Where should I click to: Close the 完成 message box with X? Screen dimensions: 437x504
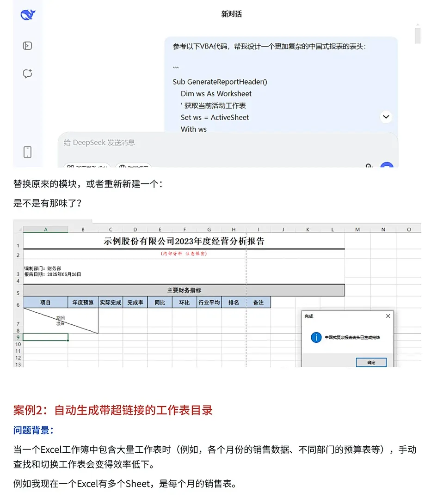click(x=388, y=316)
